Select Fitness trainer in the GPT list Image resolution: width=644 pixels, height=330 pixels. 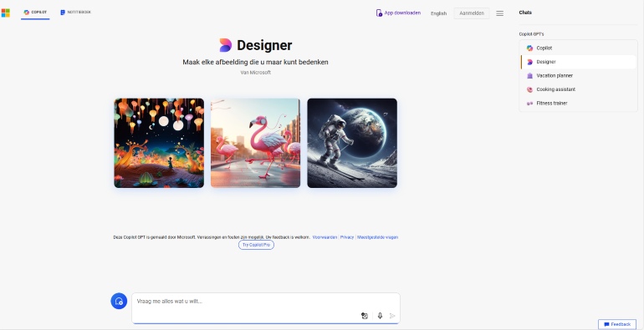pyautogui.click(x=578, y=103)
